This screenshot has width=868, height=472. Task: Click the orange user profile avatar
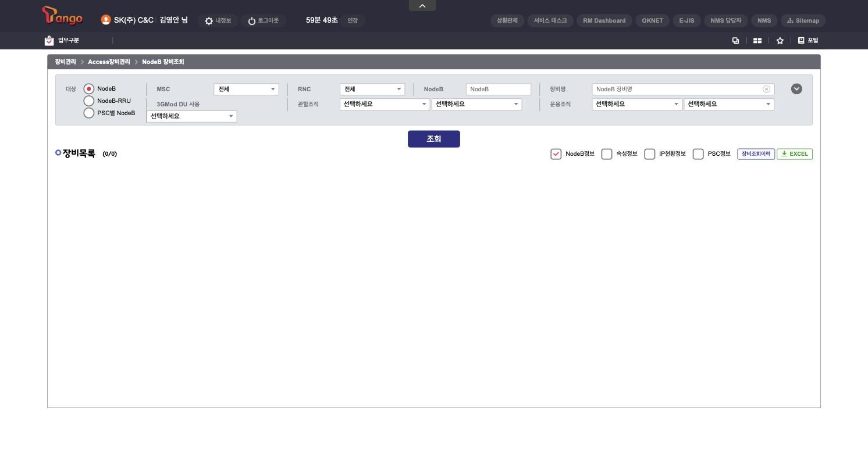pos(105,20)
